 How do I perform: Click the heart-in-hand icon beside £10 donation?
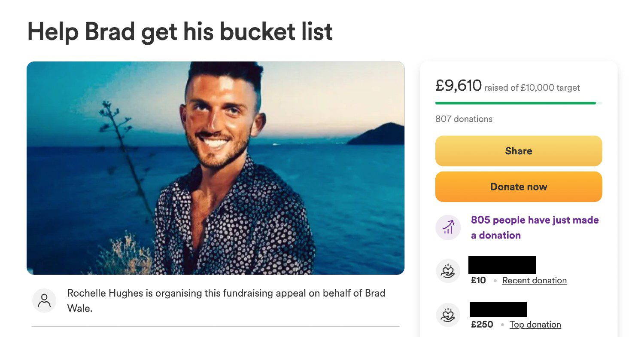point(448,271)
